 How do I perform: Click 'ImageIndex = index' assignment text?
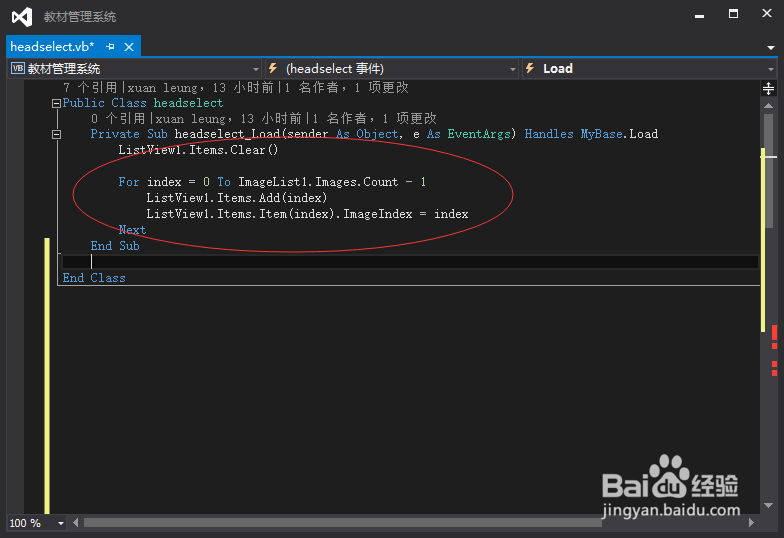click(406, 214)
